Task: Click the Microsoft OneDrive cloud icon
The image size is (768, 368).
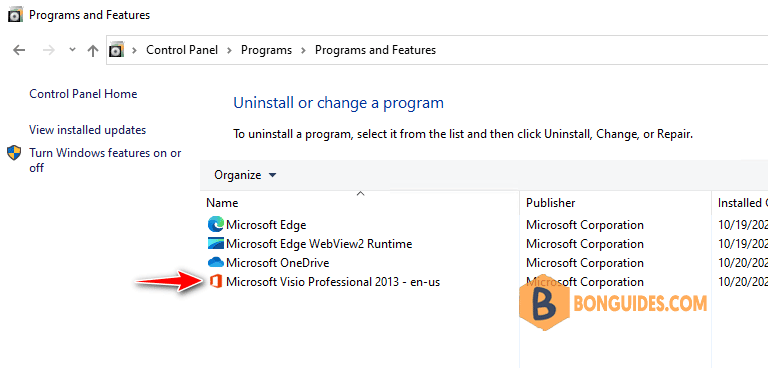Action: click(216, 263)
